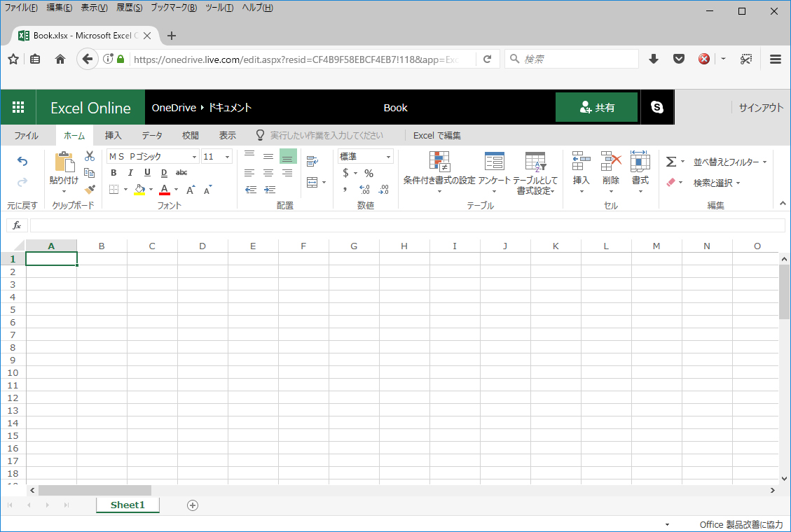Screen dimensions: 791x532
Task: Select the Sheet1 tab
Action: [x=128, y=505]
